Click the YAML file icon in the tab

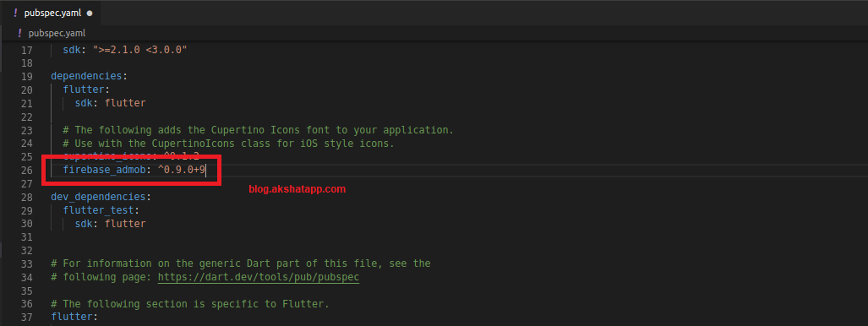tap(15, 13)
